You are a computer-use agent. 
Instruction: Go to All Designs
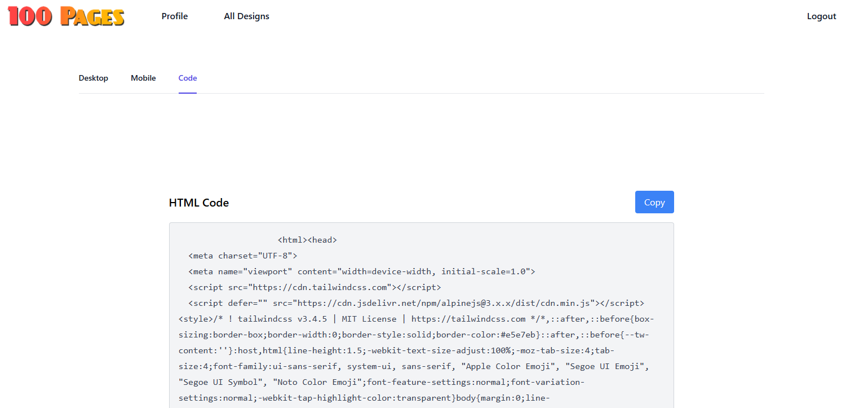tap(246, 16)
